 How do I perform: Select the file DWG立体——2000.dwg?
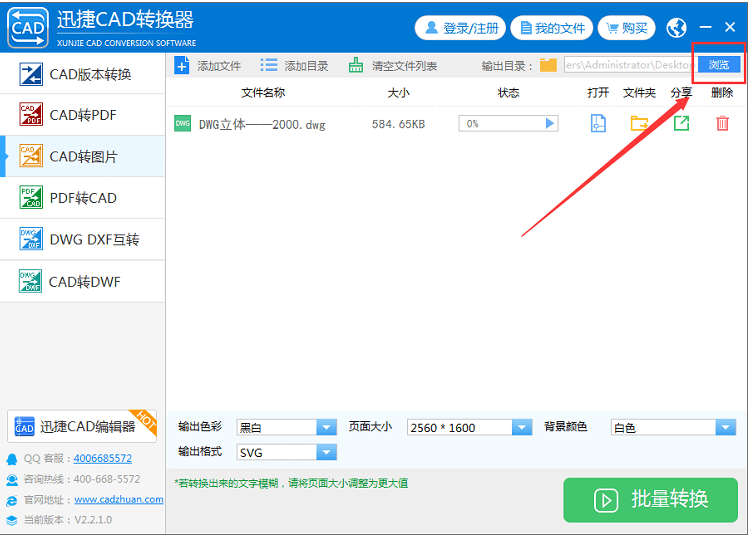click(x=262, y=125)
